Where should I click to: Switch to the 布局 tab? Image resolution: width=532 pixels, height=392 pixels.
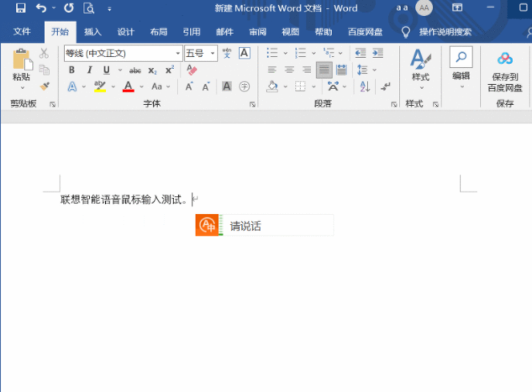[x=159, y=32]
